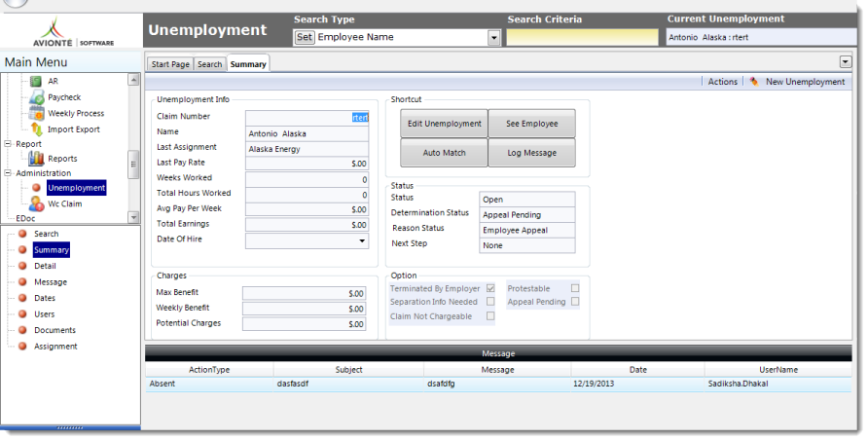Open the Search Type dropdown arrow
The width and height of the screenshot is (868, 441).
click(x=493, y=38)
